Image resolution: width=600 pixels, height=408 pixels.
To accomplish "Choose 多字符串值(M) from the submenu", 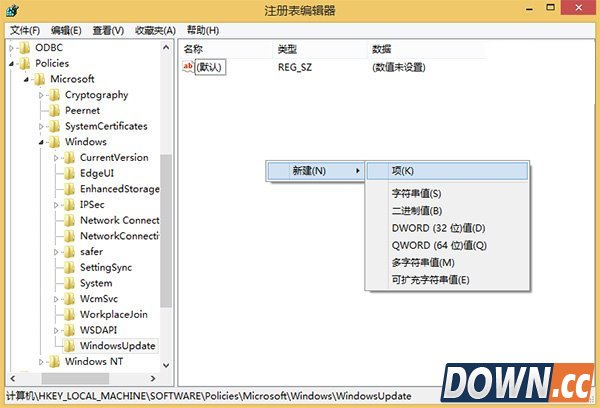I will (x=447, y=263).
